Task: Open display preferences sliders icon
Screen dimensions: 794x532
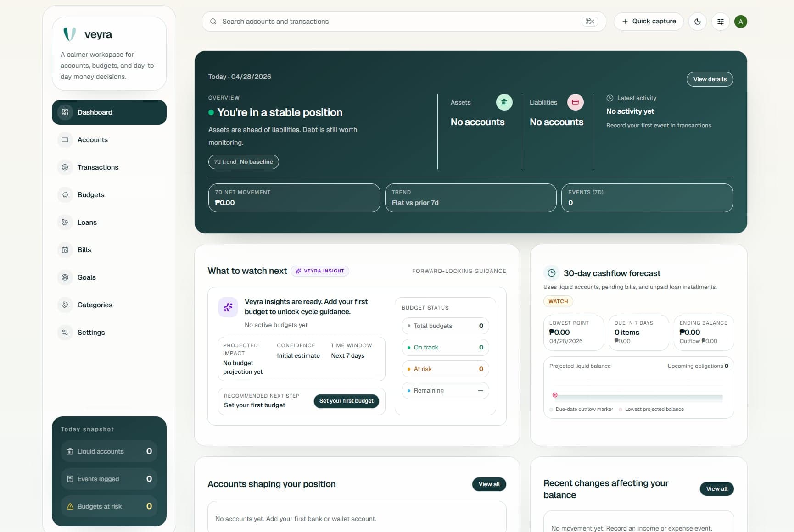Action: pos(720,22)
